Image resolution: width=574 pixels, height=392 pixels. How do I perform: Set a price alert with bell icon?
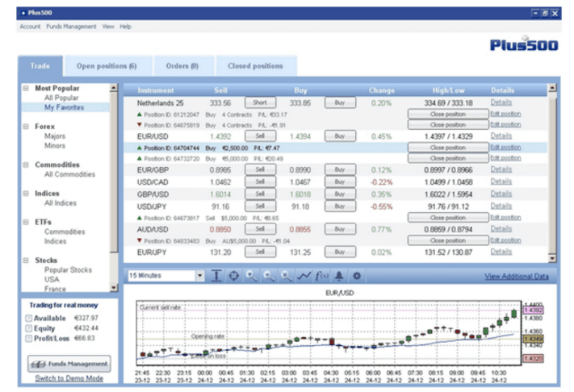(339, 276)
